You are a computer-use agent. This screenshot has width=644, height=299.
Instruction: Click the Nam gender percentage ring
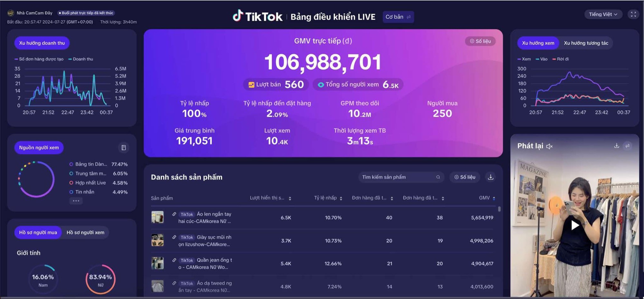coord(43,279)
